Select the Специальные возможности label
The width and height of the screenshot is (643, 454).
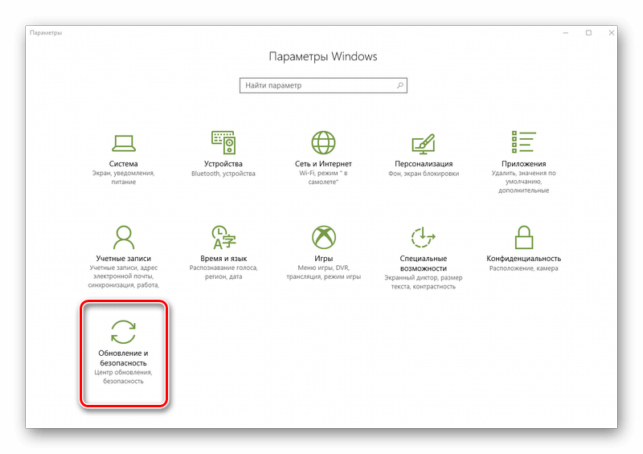tap(423, 263)
